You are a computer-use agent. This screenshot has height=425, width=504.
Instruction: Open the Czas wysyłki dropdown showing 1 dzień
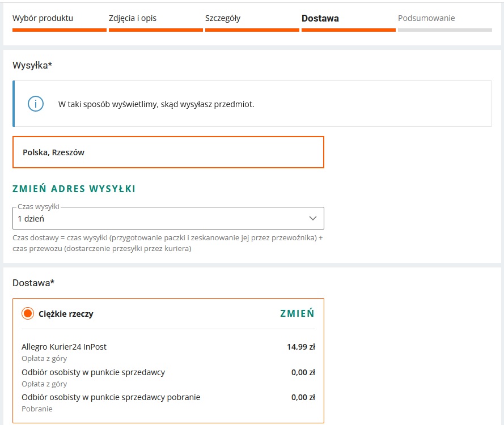pos(168,218)
